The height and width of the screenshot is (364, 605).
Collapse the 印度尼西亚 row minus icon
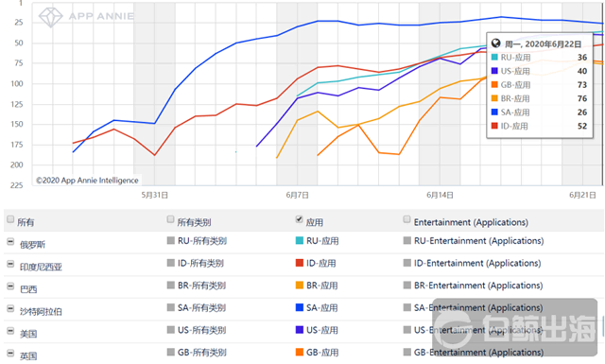10,264
